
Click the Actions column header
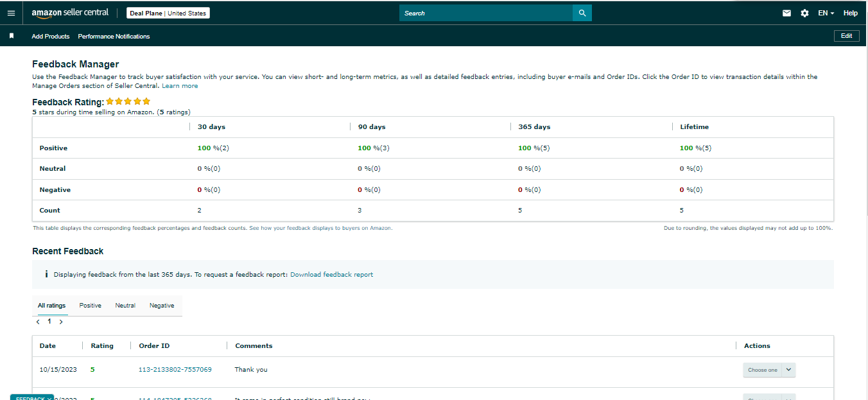point(757,346)
